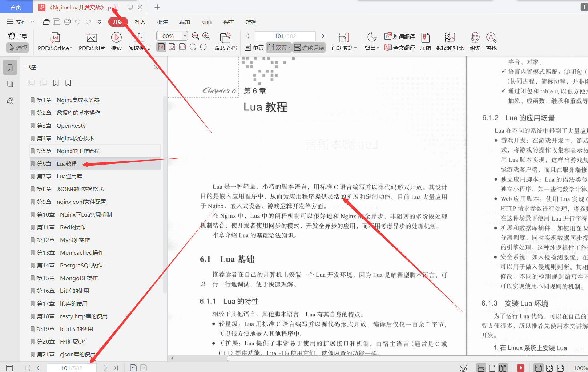Open the 压缩 PDF compress tool

[425, 41]
